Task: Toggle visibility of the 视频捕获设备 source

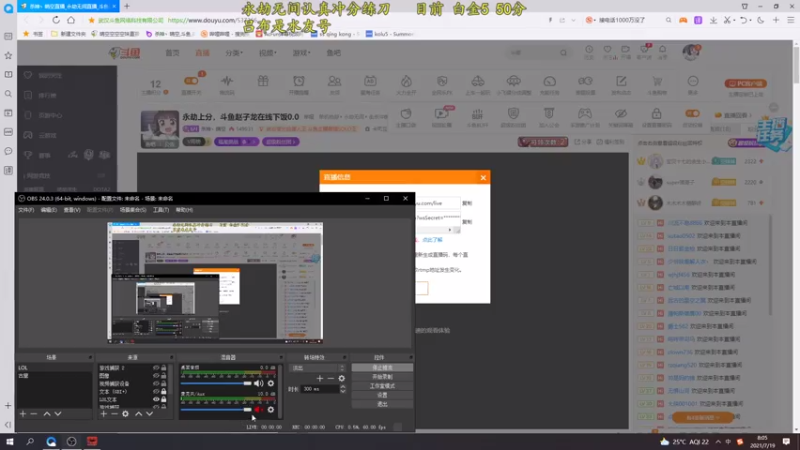Action: click(x=156, y=384)
